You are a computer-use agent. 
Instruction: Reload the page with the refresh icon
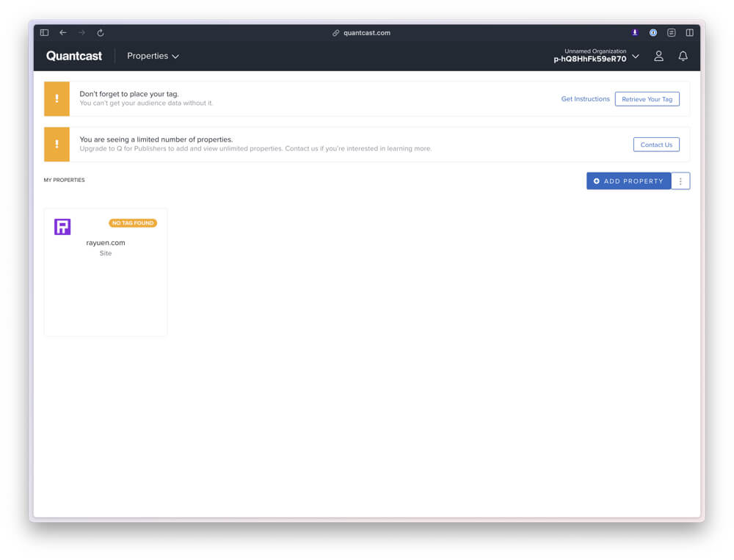[100, 32]
